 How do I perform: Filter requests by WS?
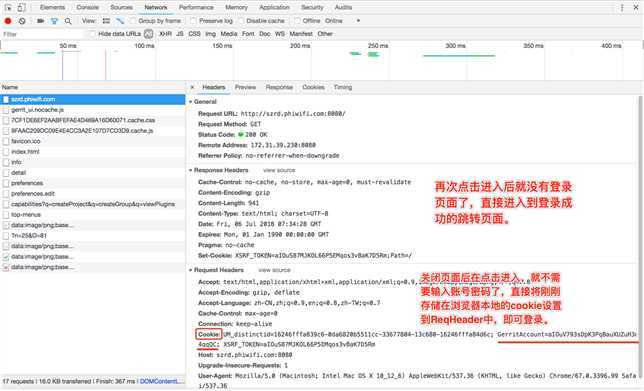[x=280, y=34]
